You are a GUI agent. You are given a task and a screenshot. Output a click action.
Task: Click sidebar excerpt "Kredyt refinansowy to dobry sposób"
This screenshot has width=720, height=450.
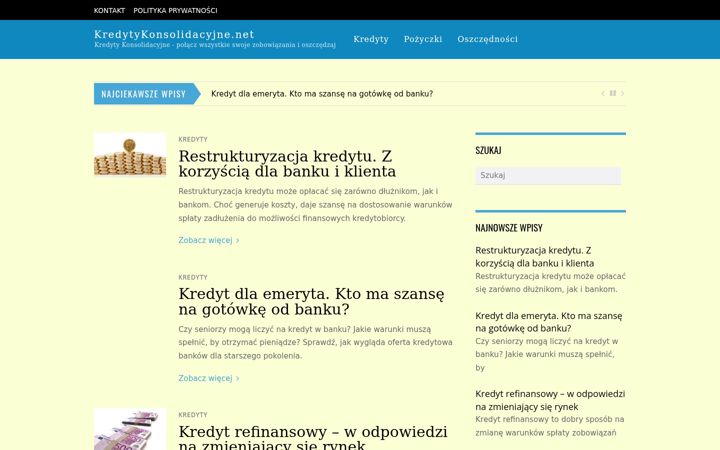point(550,426)
